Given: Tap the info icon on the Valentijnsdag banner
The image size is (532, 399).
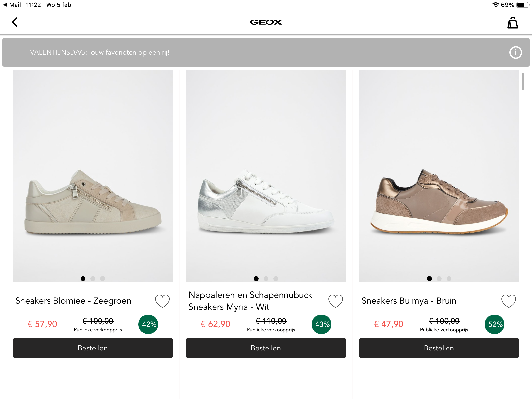Looking at the screenshot, I should tap(515, 52).
